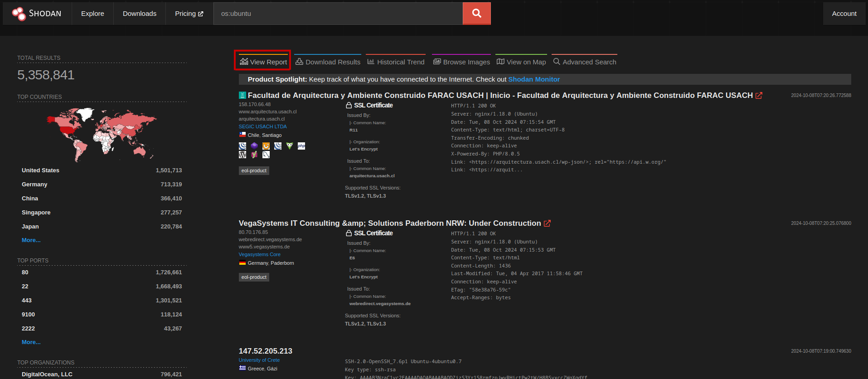Click the red search magnifier button
This screenshot has width=868, height=379.
pyautogui.click(x=476, y=13)
